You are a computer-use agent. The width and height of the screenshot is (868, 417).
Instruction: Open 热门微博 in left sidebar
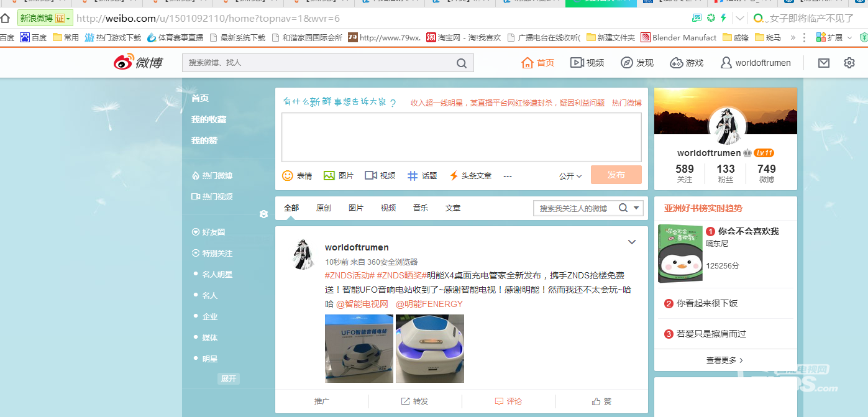pyautogui.click(x=212, y=176)
